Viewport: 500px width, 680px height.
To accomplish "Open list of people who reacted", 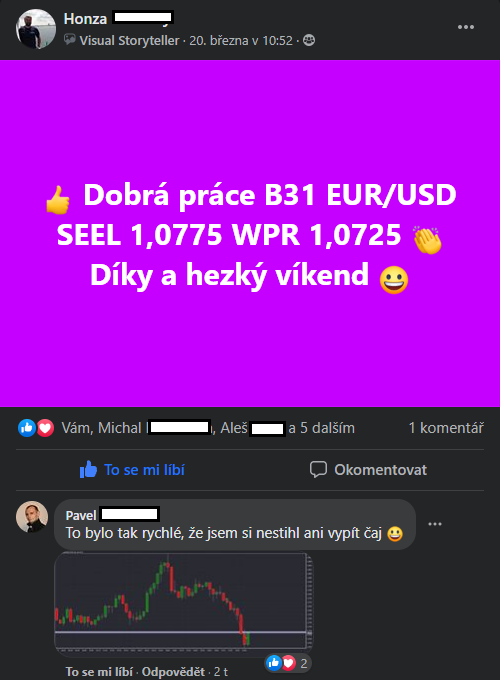I will click(x=208, y=428).
